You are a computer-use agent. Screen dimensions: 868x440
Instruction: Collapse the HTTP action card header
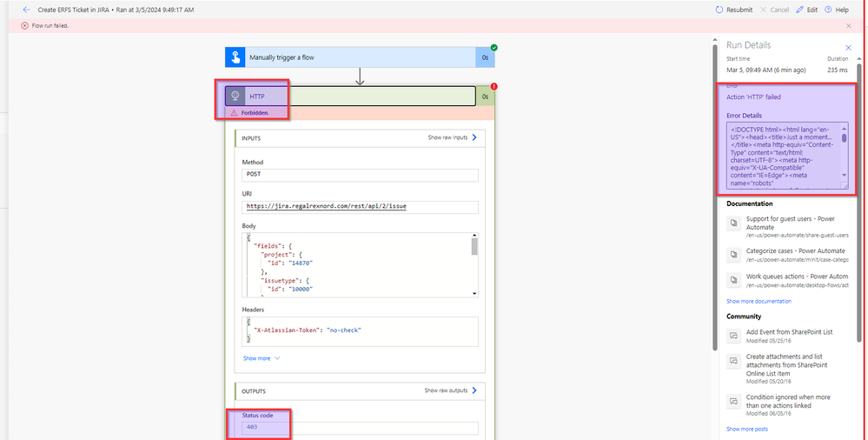(360, 97)
